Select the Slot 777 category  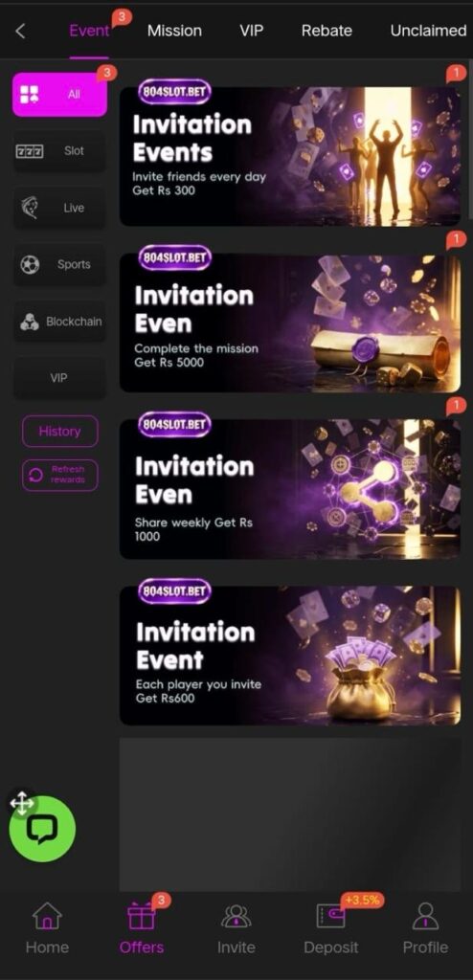pyautogui.click(x=59, y=150)
